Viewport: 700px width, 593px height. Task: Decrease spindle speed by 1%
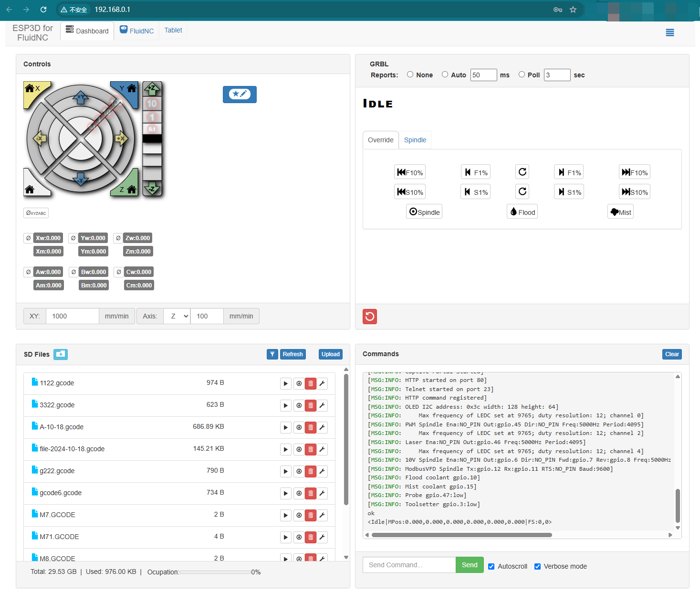point(476,192)
